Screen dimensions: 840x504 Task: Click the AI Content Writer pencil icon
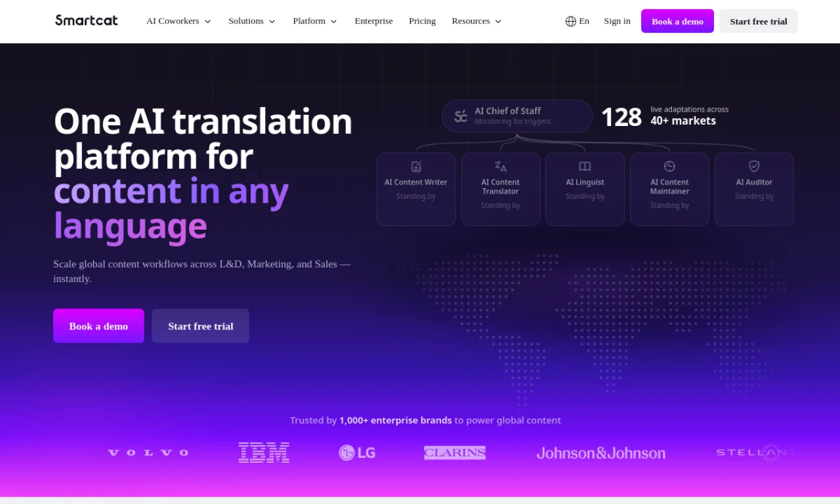coord(416,167)
